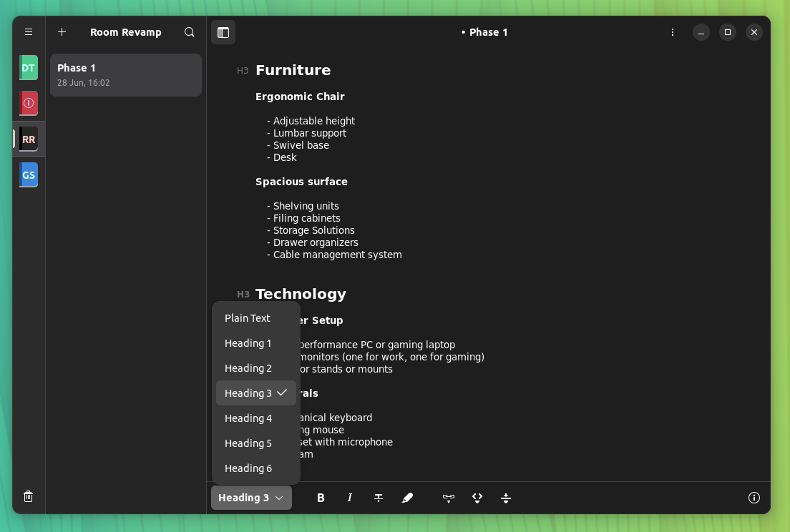Insert a horizontal rule

(507, 498)
